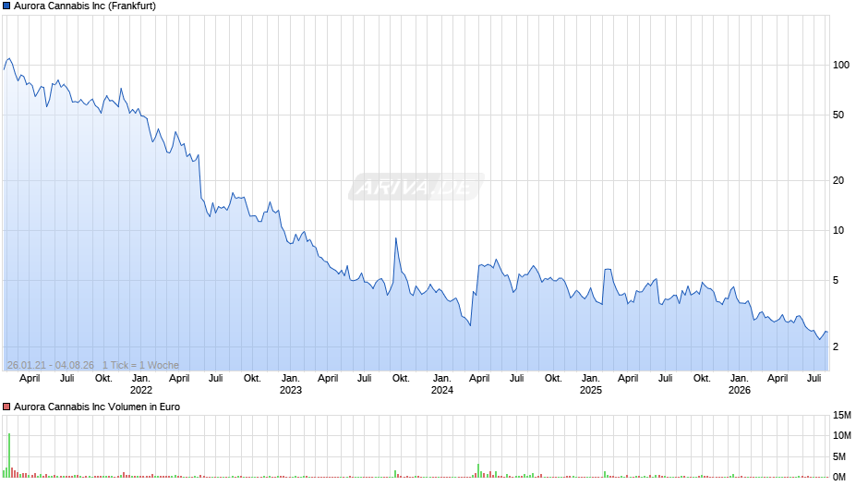Click the 'Jan. 2025' time axis label

point(591,384)
